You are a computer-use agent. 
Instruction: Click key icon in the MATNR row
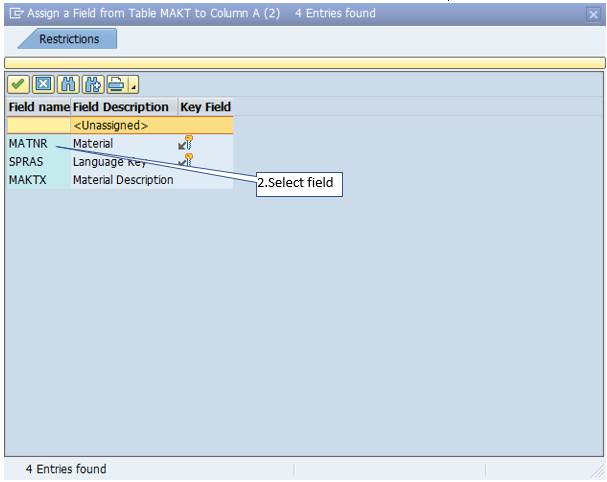[x=186, y=143]
